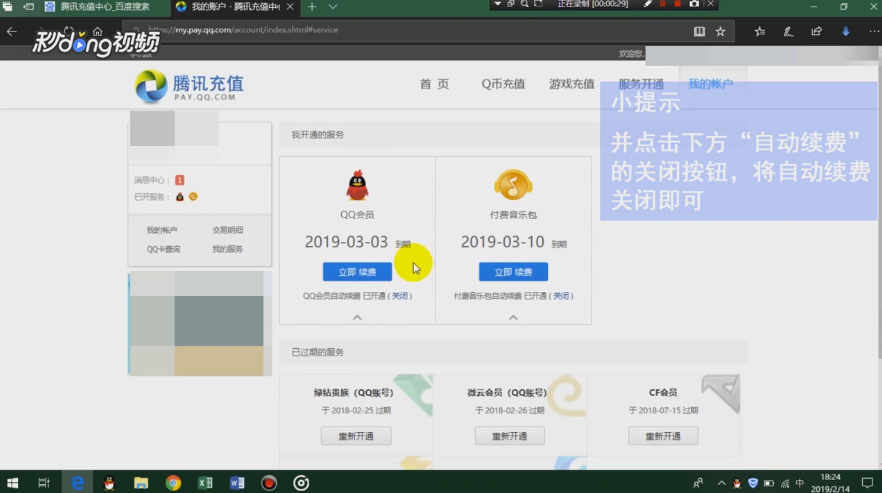Click the red record taskbar icon
Image resolution: width=882 pixels, height=493 pixels.
(269, 483)
